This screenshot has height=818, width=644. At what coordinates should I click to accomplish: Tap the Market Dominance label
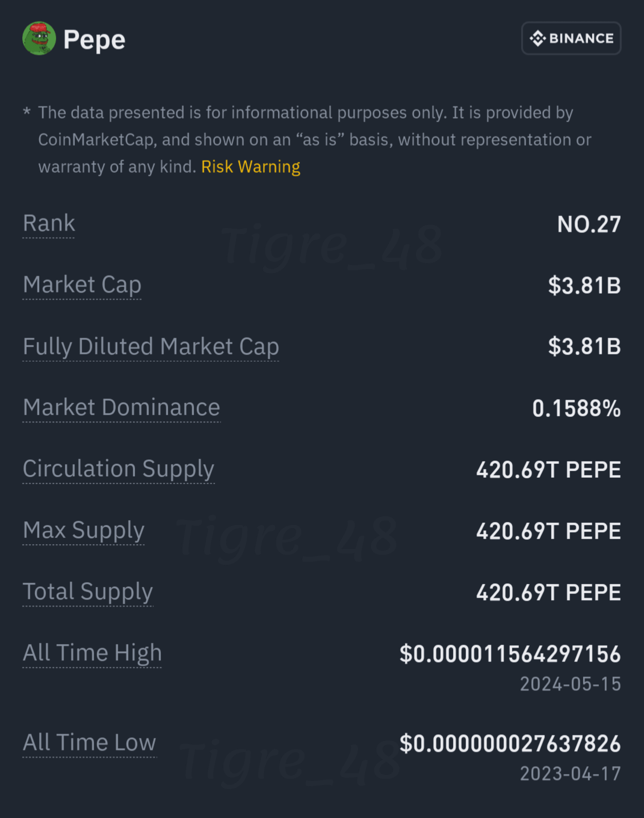[x=121, y=408]
